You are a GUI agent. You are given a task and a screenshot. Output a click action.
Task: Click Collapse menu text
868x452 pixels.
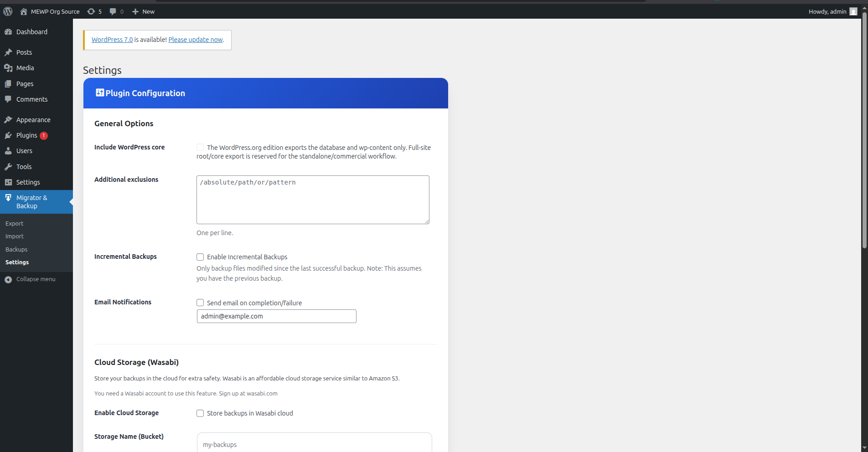[x=36, y=279]
